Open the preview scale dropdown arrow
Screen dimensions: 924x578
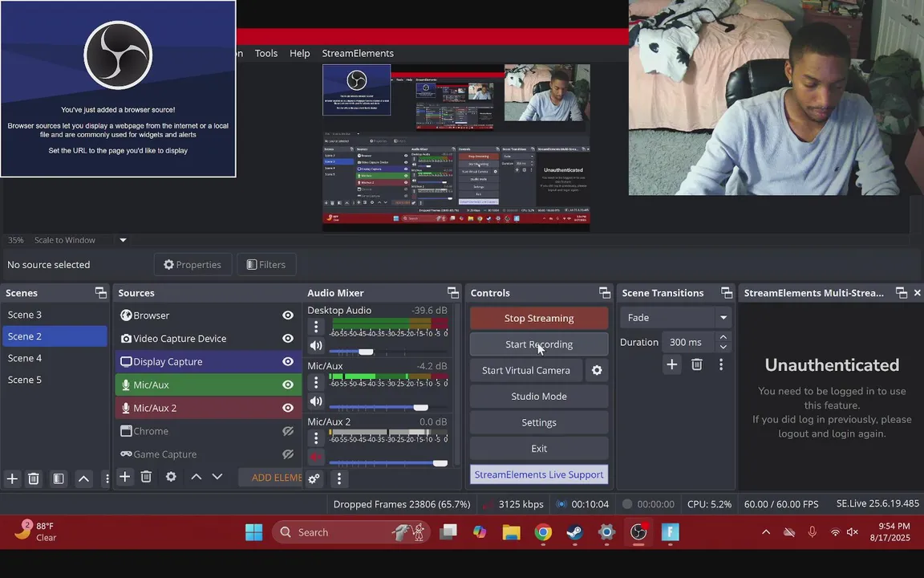coord(124,240)
